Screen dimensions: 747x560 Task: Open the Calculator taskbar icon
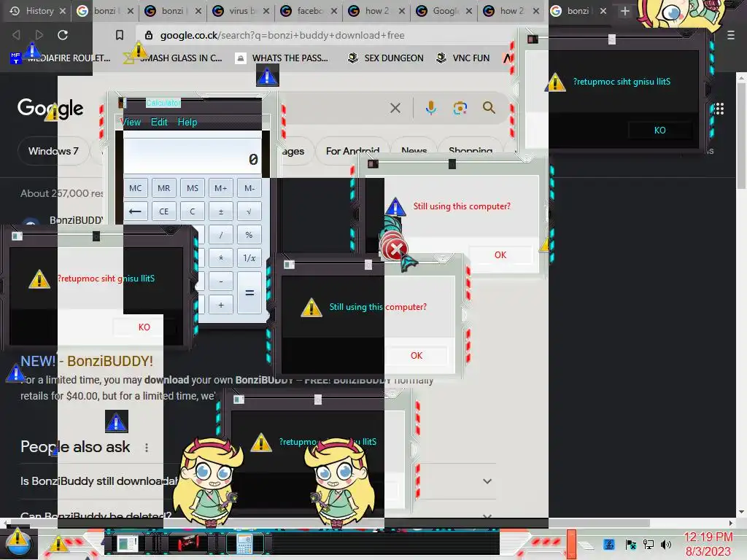pyautogui.click(x=244, y=543)
